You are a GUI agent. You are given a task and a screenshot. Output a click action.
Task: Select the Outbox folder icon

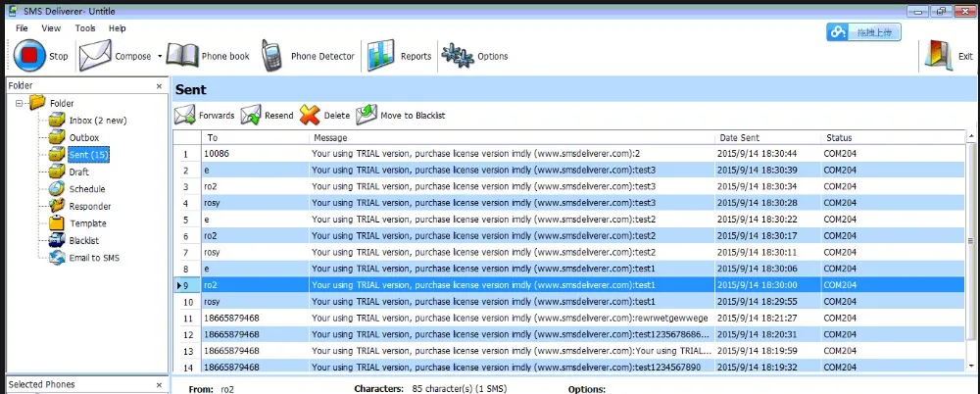click(x=58, y=137)
